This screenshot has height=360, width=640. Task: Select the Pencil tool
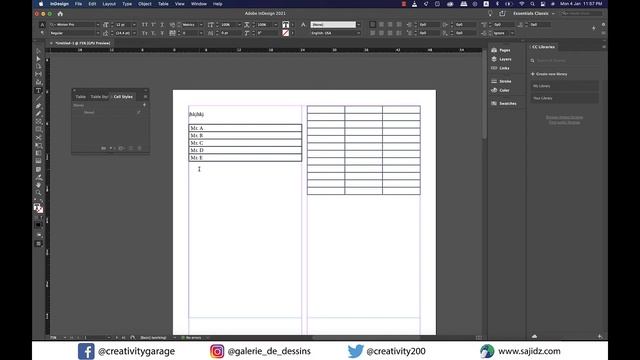[x=38, y=114]
